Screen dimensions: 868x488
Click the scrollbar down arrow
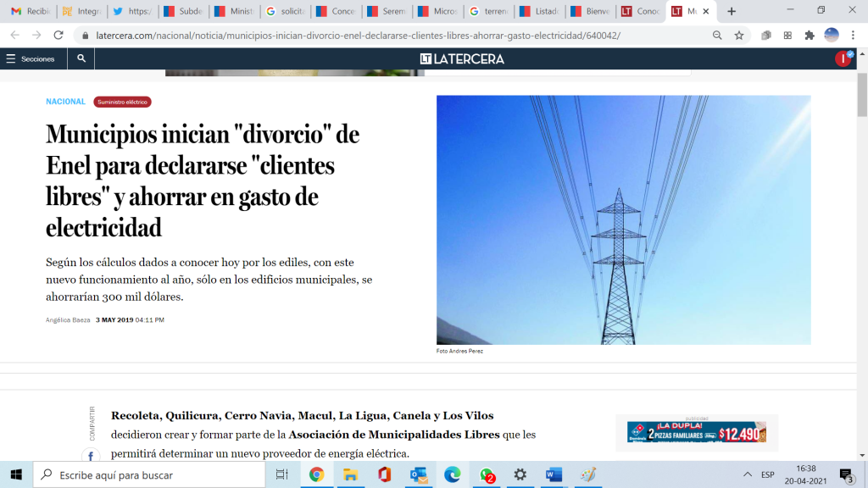point(862,455)
